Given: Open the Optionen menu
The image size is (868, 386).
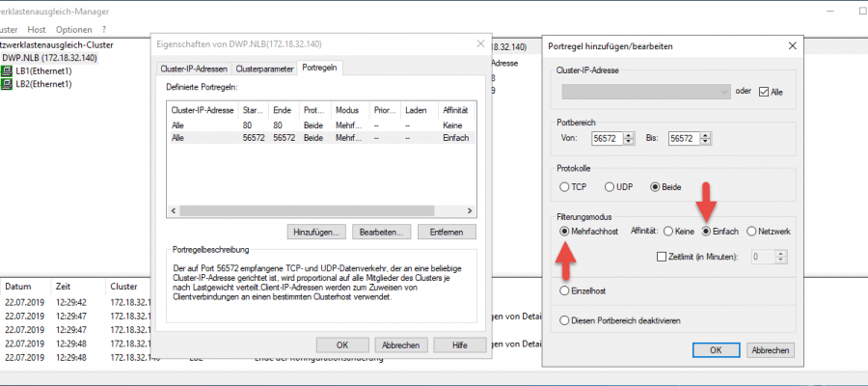Looking at the screenshot, I should click(73, 30).
